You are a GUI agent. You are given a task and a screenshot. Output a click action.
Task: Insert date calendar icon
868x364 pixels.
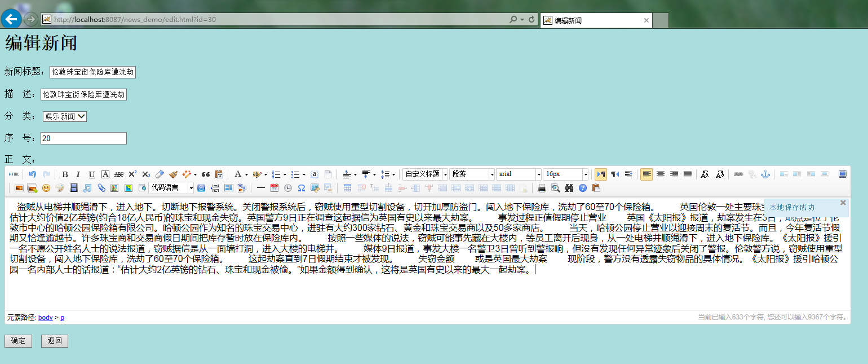point(274,187)
